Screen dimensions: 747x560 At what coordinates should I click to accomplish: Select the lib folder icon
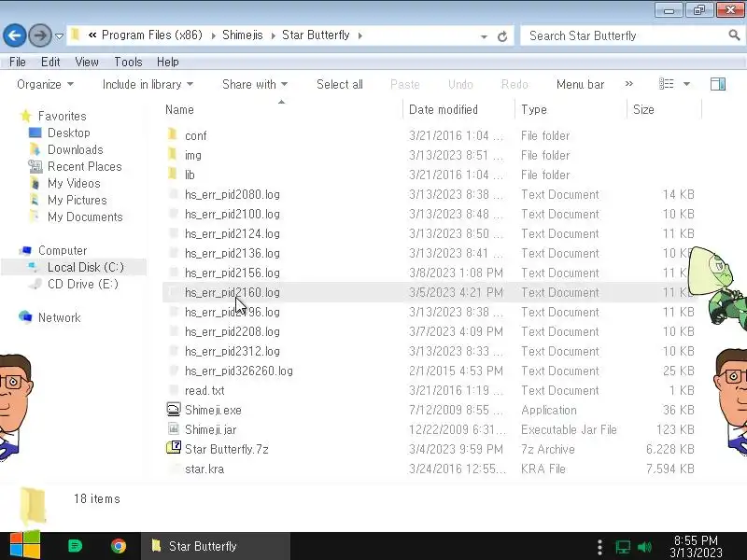click(x=173, y=174)
